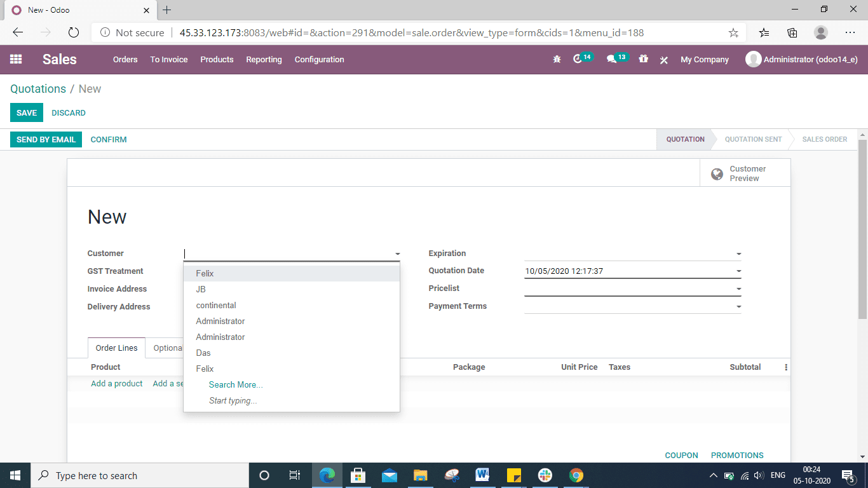Open the order lines options kebab icon
The width and height of the screenshot is (868, 488).
(785, 367)
